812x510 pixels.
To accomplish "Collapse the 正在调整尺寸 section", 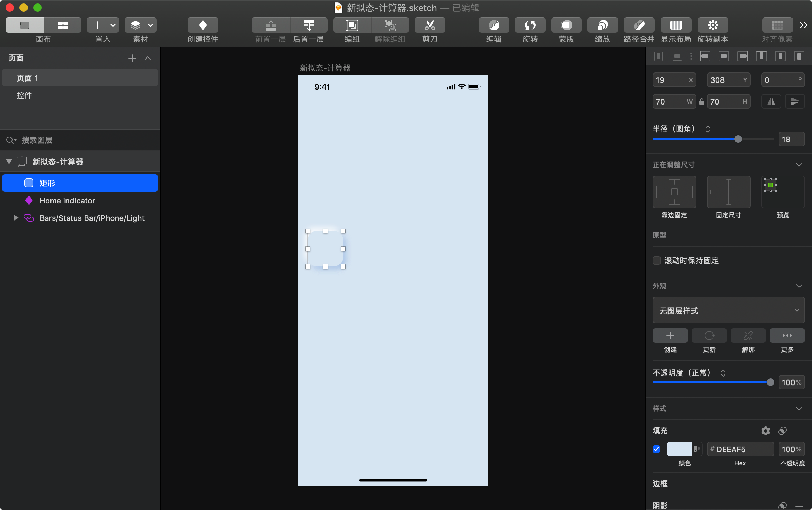I will [x=799, y=164].
